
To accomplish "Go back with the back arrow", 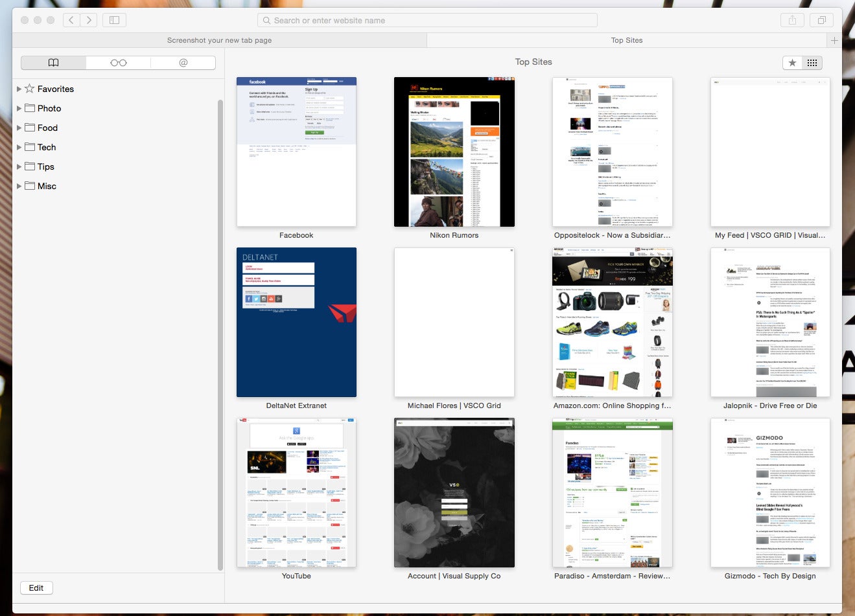I will (x=72, y=20).
